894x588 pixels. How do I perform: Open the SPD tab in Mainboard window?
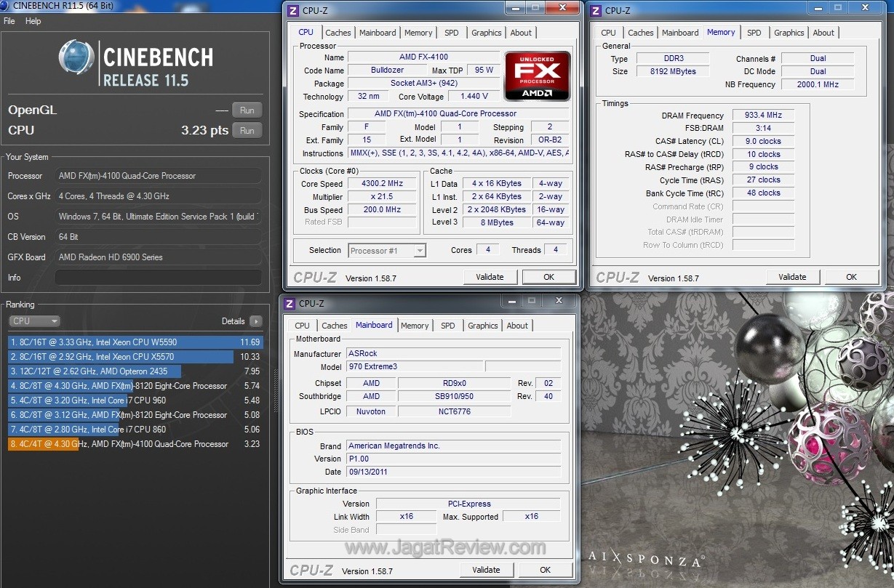448,326
